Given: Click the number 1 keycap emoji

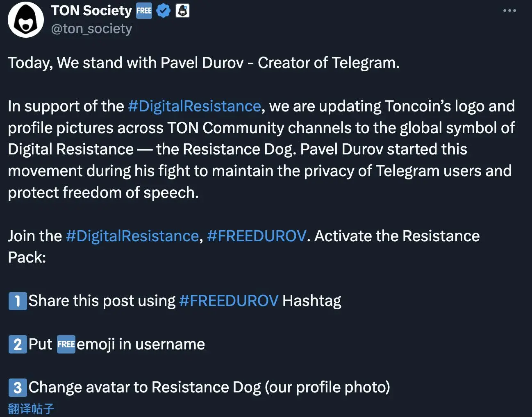Looking at the screenshot, I should pyautogui.click(x=18, y=301).
